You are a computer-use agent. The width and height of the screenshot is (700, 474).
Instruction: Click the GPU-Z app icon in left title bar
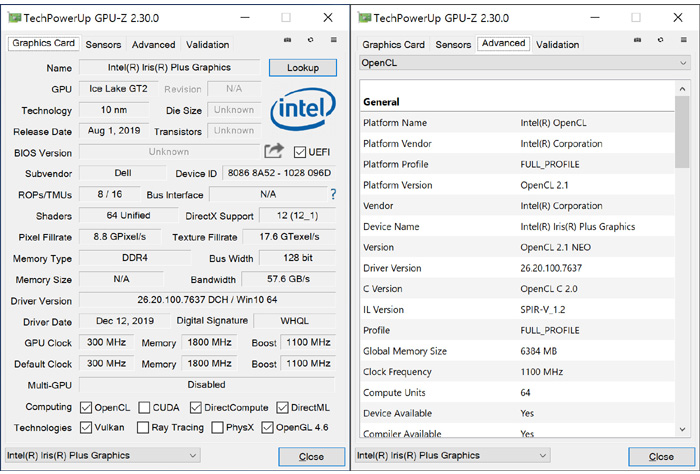tap(15, 18)
